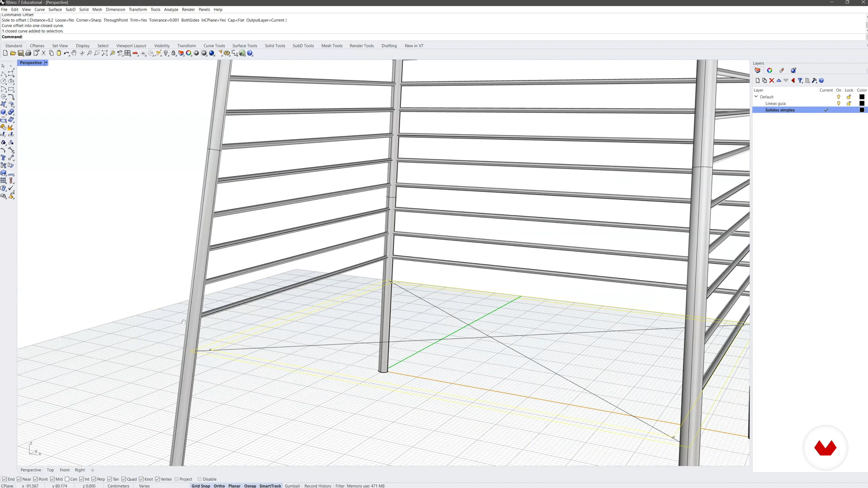This screenshot has width=868, height=488.
Task: Enable the Cen osnap checkbox
Action: (67, 479)
